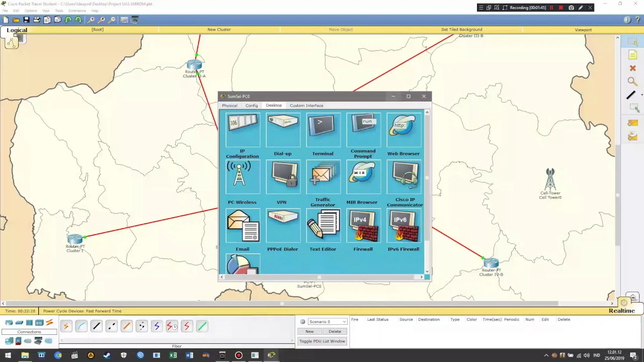The width and height of the screenshot is (644, 362).
Task: Open the Scenario 0 dropdown
Action: 328,322
